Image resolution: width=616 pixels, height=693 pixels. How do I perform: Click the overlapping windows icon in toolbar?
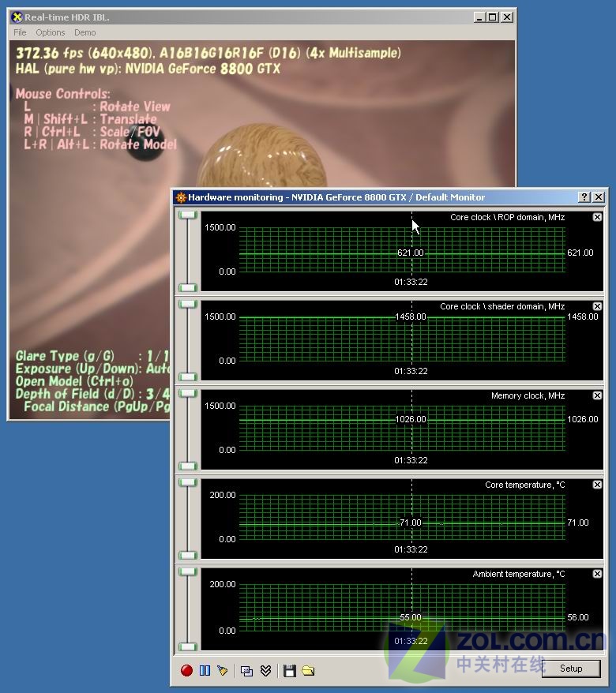tap(246, 671)
